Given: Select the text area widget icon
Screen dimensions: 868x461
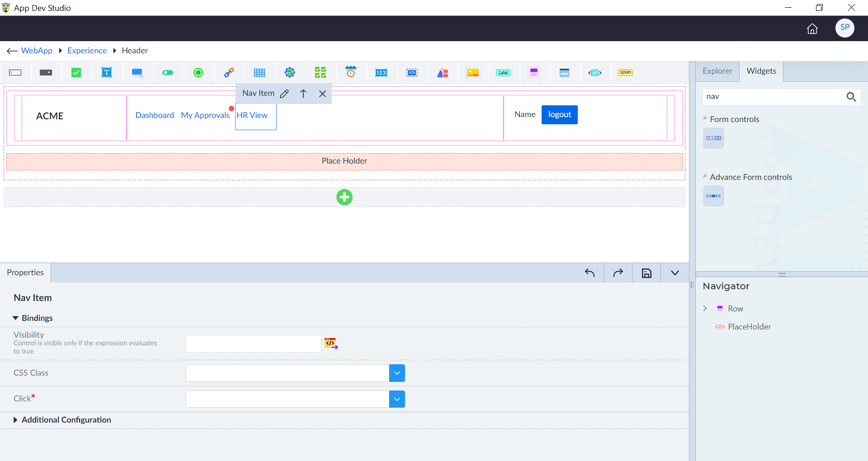Looking at the screenshot, I should [x=107, y=73].
